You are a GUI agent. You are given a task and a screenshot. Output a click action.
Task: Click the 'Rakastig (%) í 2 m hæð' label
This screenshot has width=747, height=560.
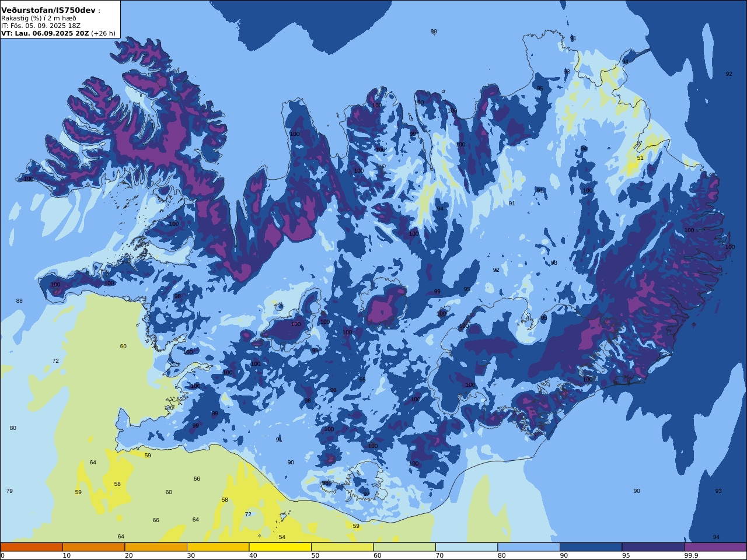[39, 18]
